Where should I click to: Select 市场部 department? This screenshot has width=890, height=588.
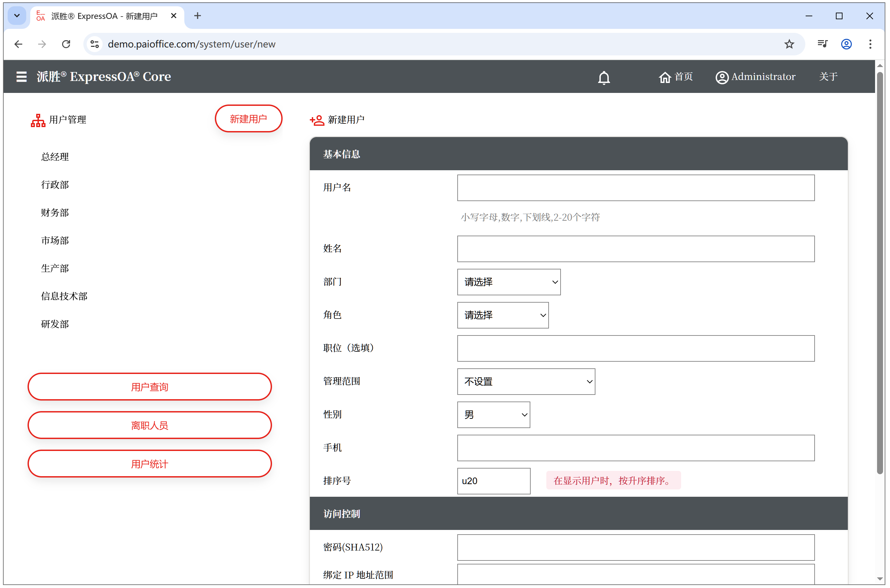[x=55, y=240]
